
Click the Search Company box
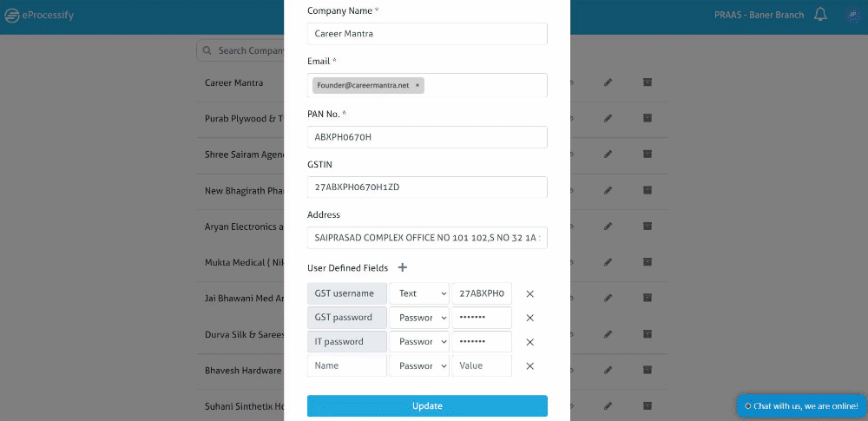(x=240, y=50)
